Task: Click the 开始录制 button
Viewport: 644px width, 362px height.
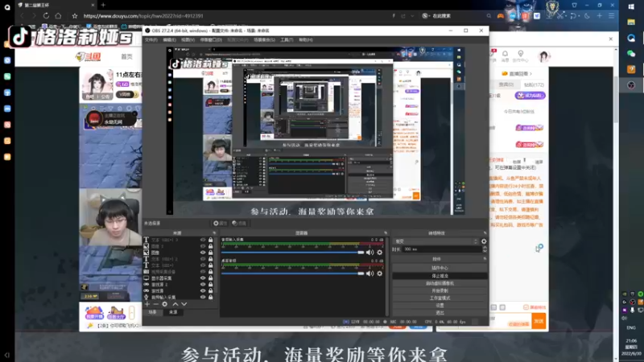Action: (x=440, y=290)
